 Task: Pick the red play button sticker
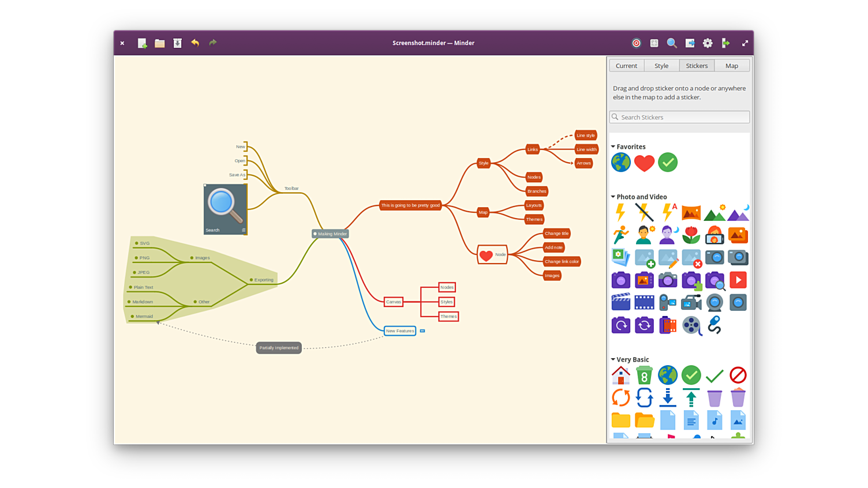[x=738, y=280]
